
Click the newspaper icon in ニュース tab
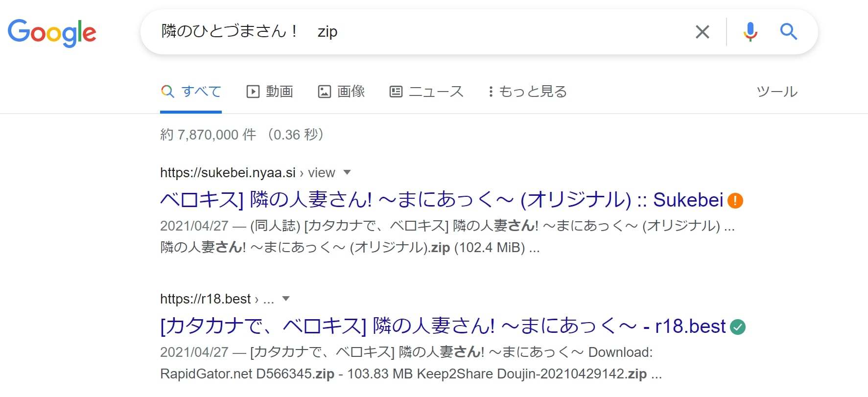click(396, 92)
